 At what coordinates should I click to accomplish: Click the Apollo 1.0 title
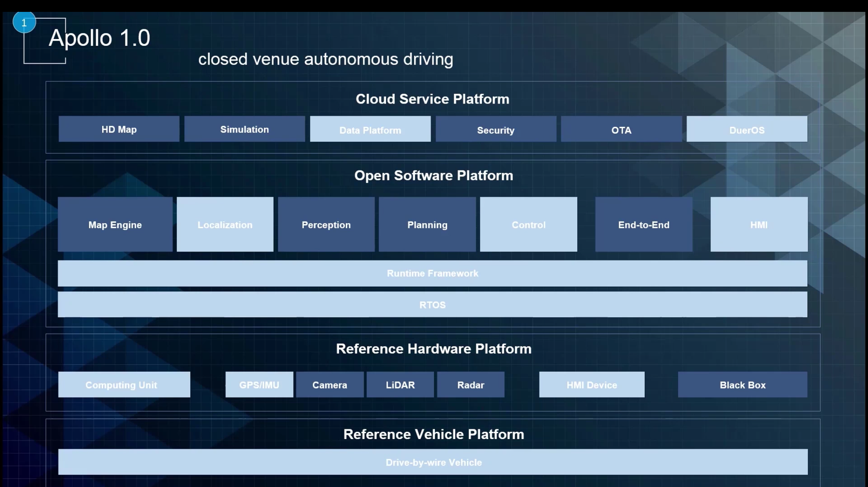click(x=99, y=38)
